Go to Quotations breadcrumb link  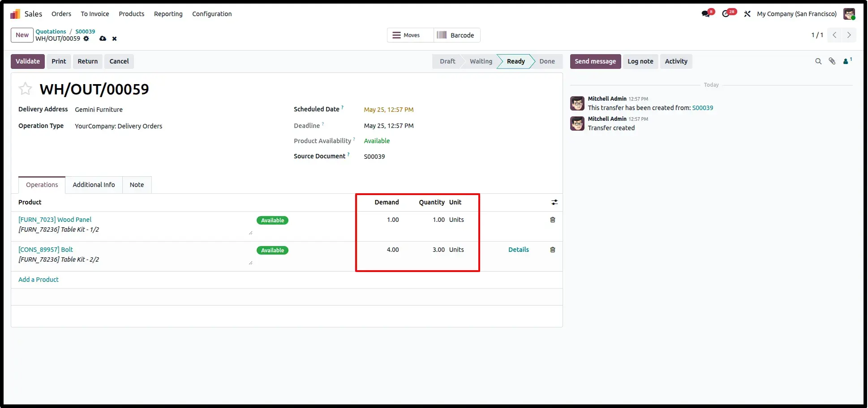point(51,31)
